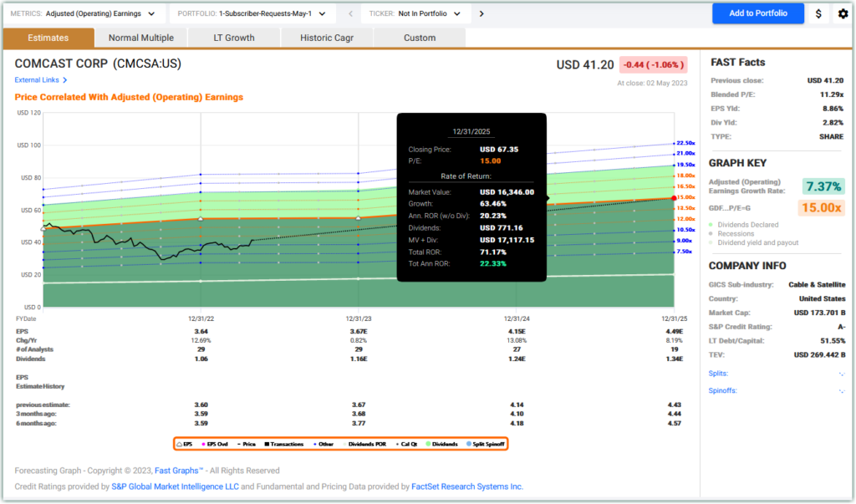
Task: Toggle Transactions legend item
Action: coord(284,444)
